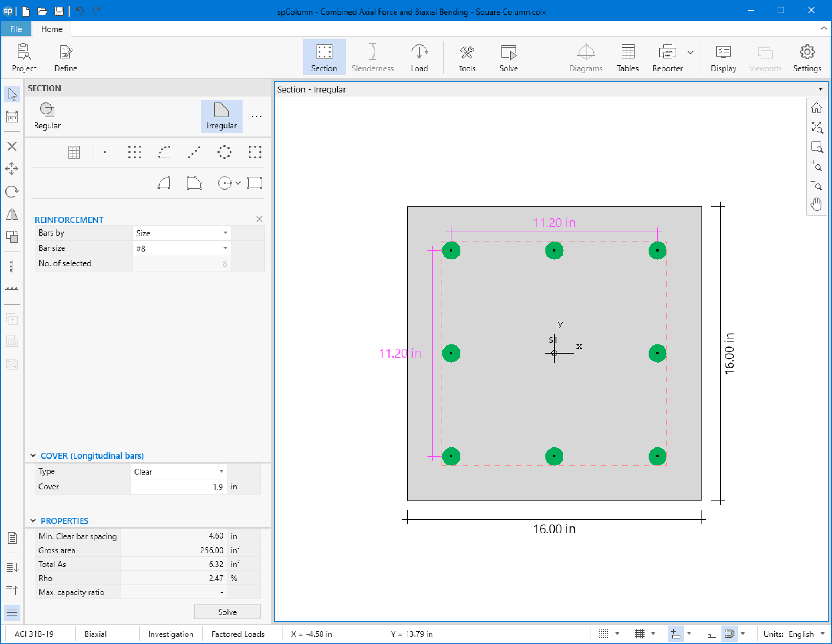
Task: Open the Load command
Action: 419,58
